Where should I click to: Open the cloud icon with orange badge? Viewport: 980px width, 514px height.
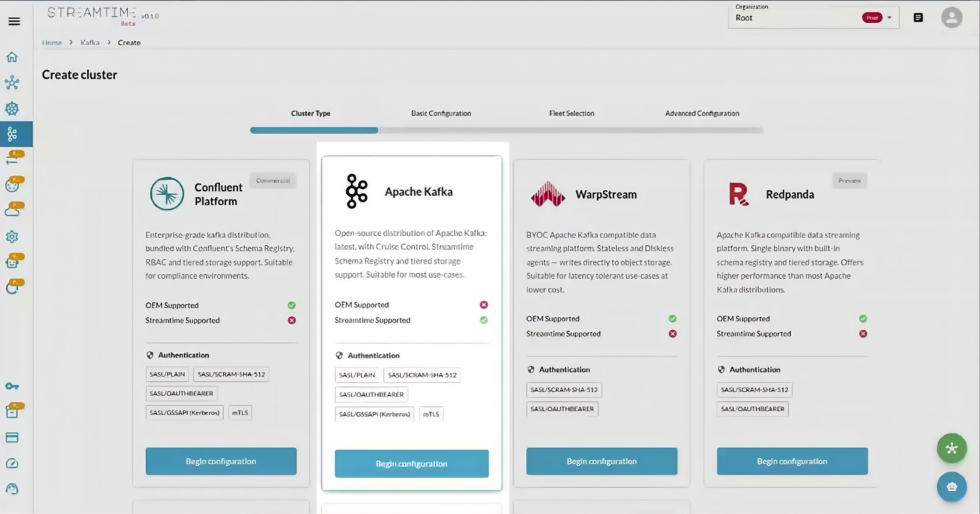pyautogui.click(x=15, y=209)
